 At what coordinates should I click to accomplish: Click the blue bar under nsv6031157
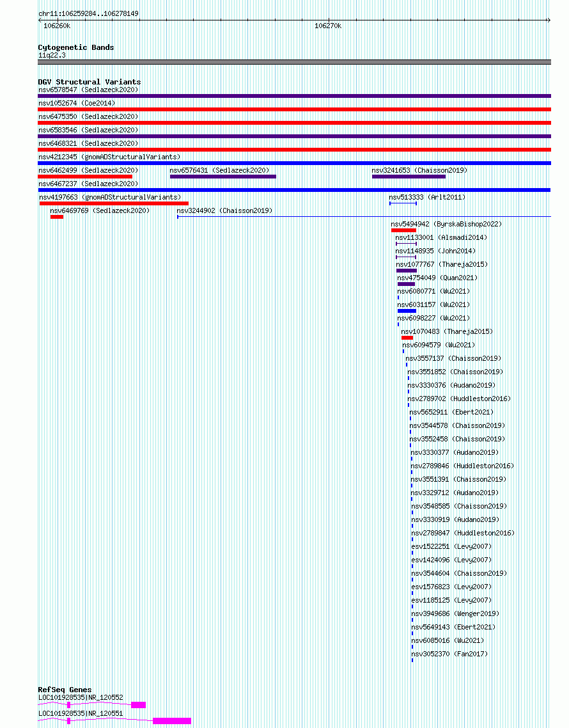point(407,311)
